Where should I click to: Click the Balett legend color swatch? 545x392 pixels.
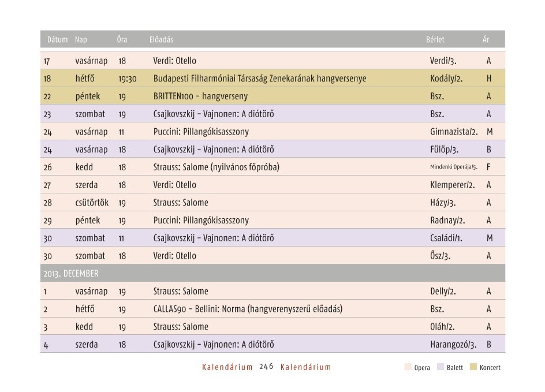(441, 367)
